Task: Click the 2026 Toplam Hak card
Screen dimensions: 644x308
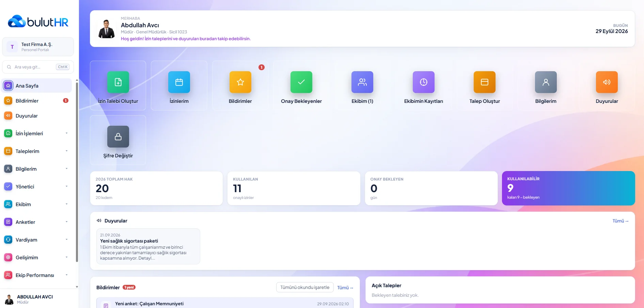Action: click(x=156, y=188)
